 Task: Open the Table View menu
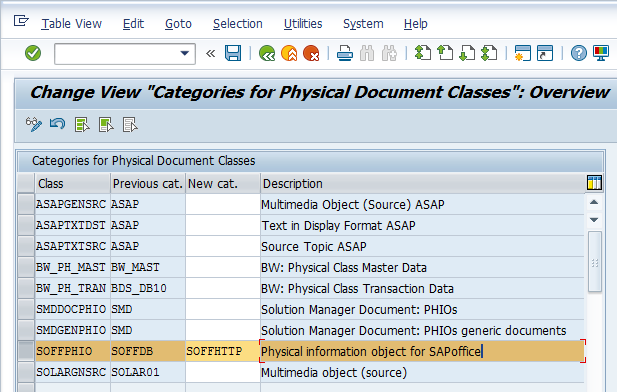[x=72, y=24]
